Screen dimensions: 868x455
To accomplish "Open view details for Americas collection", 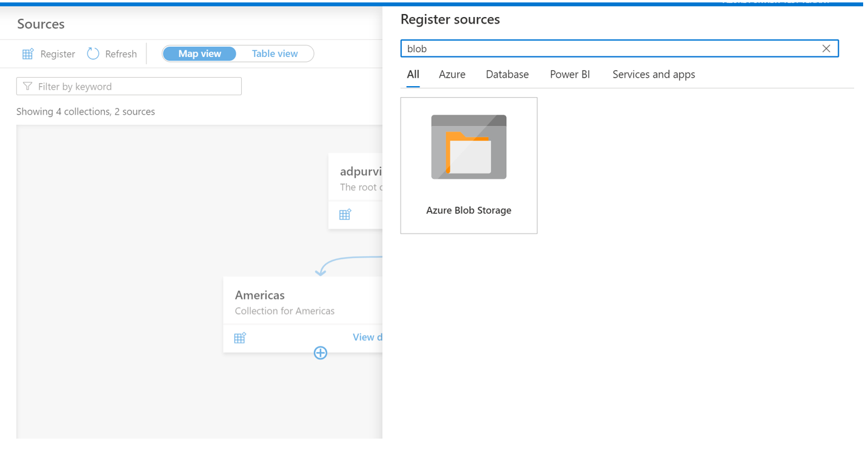I will tap(369, 337).
